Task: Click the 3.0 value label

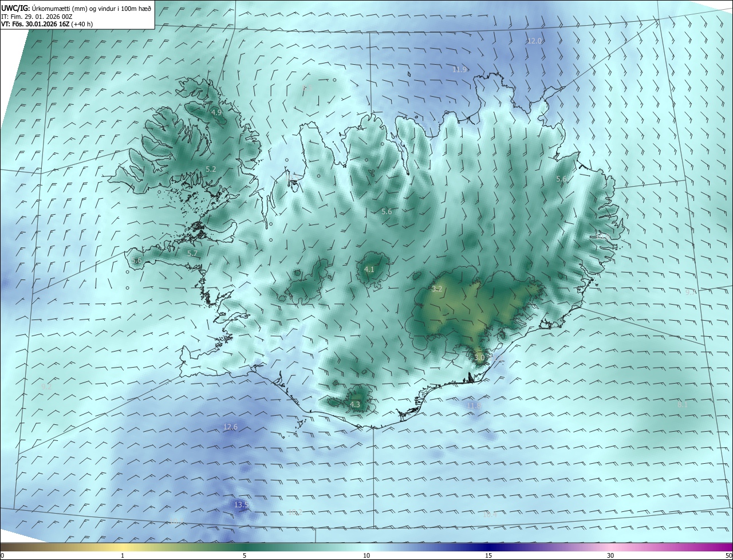Action: (479, 357)
